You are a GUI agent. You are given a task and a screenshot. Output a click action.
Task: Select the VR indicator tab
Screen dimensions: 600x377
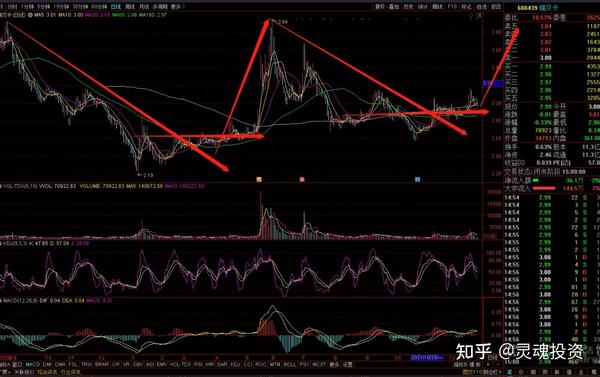tap(126, 364)
